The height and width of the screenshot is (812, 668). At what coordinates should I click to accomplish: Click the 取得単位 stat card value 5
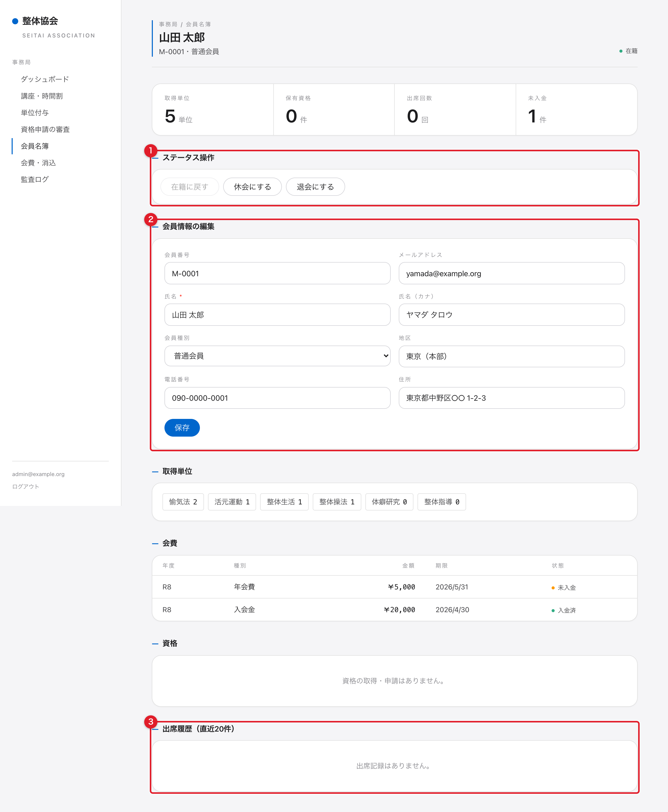point(170,116)
